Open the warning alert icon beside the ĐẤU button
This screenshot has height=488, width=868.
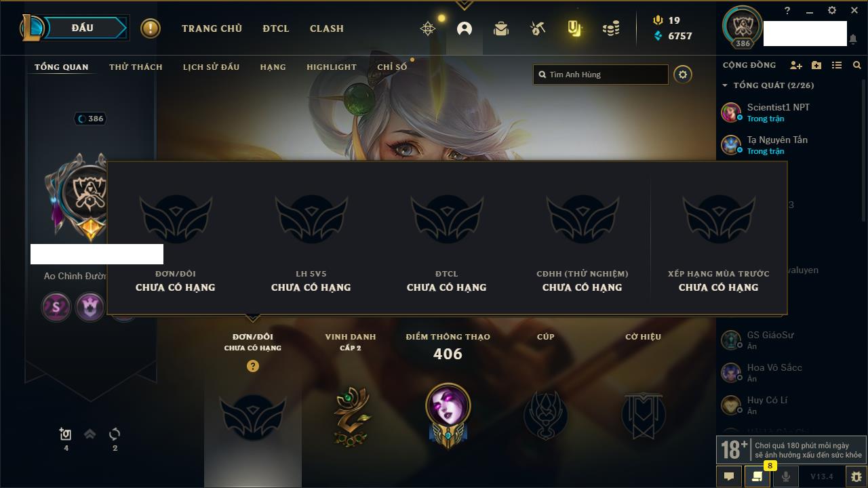pyautogui.click(x=151, y=28)
